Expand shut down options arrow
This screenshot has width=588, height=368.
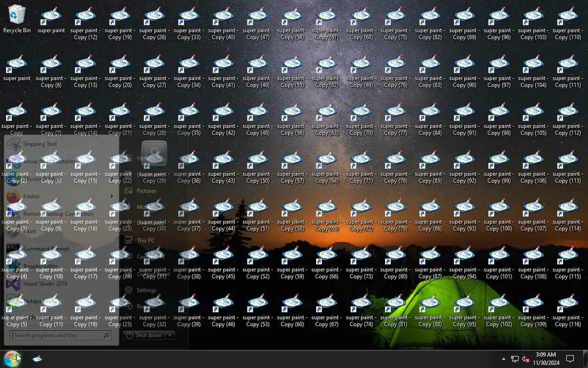170,335
